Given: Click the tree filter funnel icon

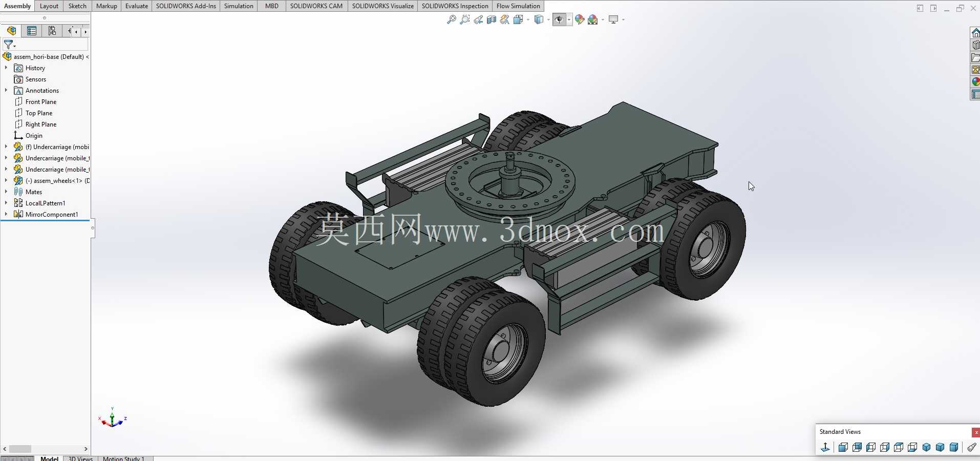Looking at the screenshot, I should point(9,45).
